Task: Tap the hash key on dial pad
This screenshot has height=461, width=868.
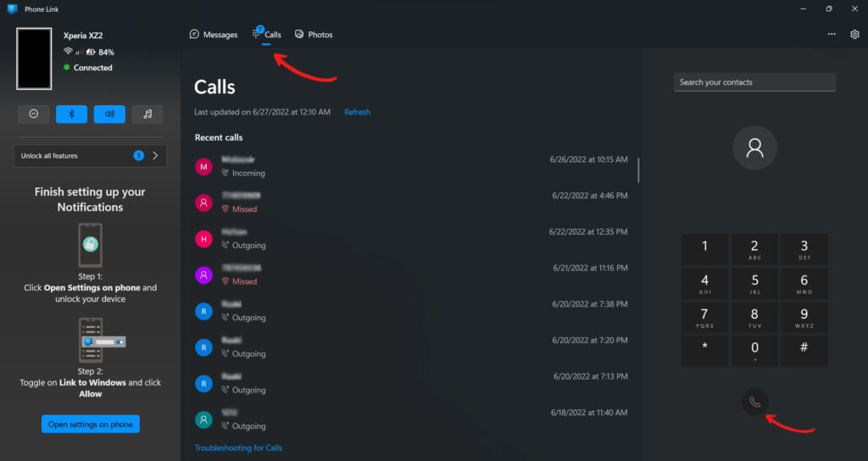Action: [804, 351]
